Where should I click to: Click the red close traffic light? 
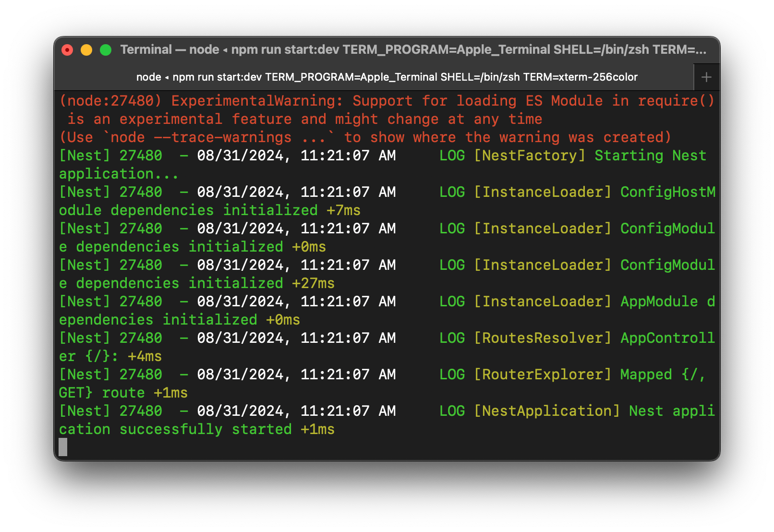tap(67, 49)
